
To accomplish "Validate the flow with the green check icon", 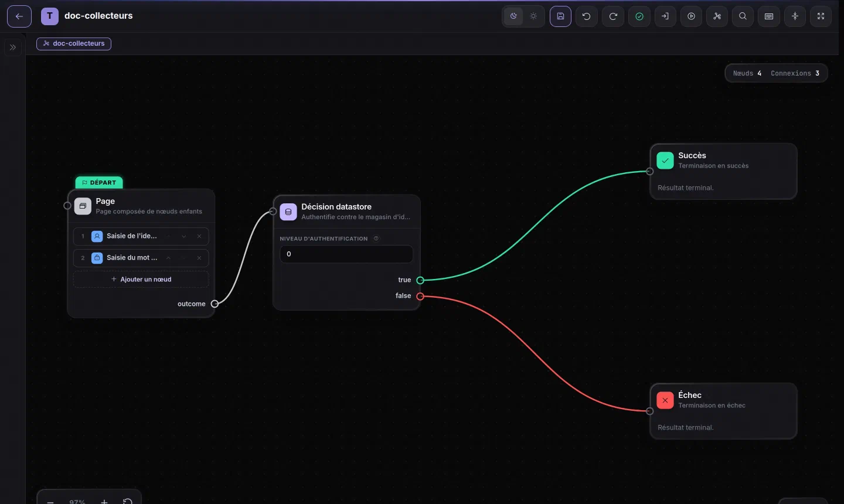I will pyautogui.click(x=639, y=16).
